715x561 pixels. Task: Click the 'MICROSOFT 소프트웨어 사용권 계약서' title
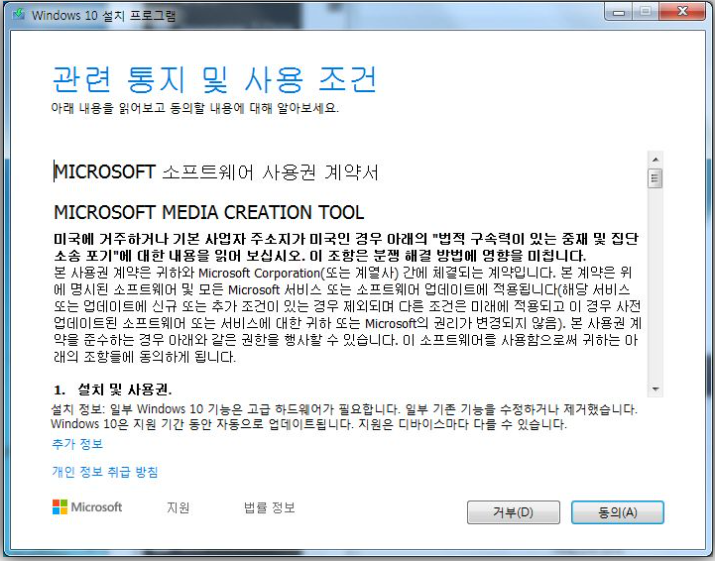[216, 172]
